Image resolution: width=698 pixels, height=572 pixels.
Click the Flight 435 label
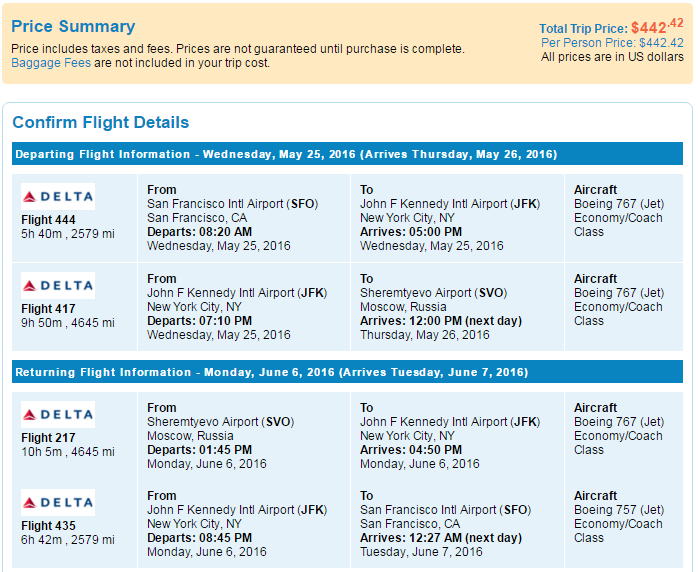point(49,526)
